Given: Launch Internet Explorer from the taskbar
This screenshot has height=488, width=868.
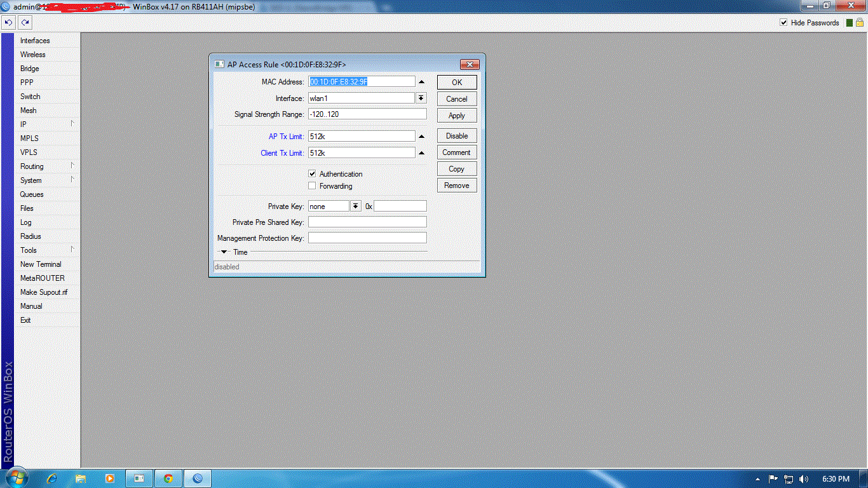Looking at the screenshot, I should (x=52, y=478).
